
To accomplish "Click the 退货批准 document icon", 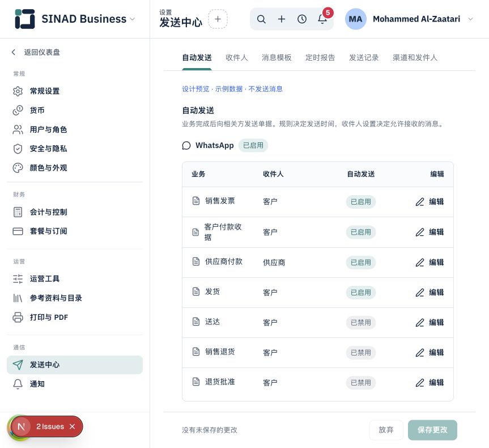I will click(x=196, y=382).
